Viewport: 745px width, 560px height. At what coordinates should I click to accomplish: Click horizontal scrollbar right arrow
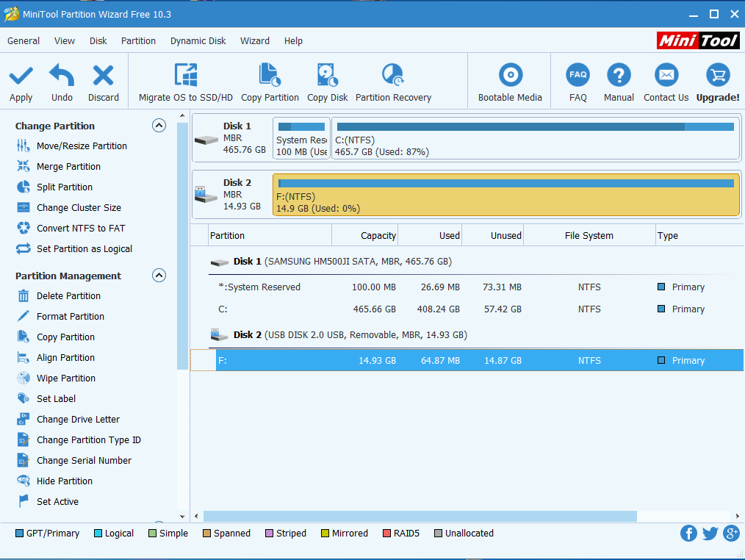point(738,516)
